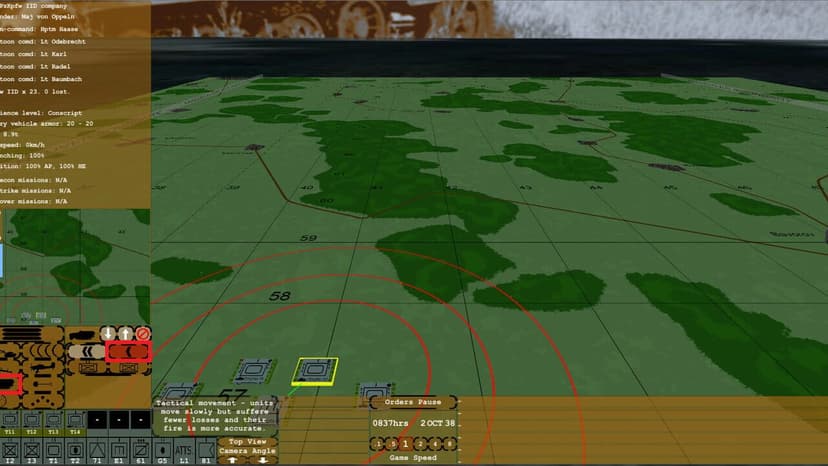Screen dimensions: 828x466
Task: Select unit 81 in bottom row
Action: tap(205, 452)
